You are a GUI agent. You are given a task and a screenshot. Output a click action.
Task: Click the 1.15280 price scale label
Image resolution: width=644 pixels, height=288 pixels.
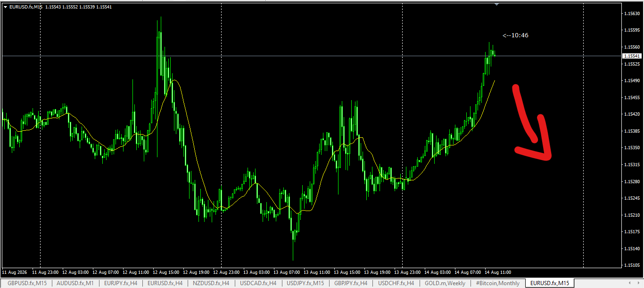pyautogui.click(x=631, y=181)
